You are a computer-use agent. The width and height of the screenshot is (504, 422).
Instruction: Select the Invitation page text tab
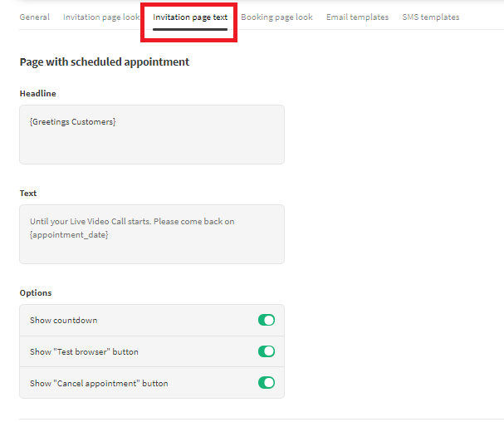pos(190,17)
